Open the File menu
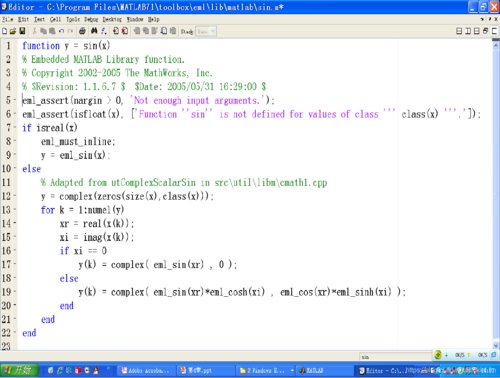Viewport: 500px width, 378px height. 7,19
